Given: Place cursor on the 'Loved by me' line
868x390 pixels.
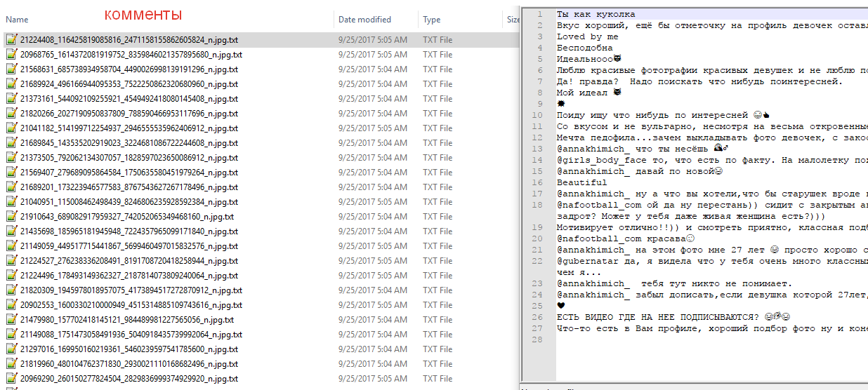Looking at the screenshot, I should (588, 36).
